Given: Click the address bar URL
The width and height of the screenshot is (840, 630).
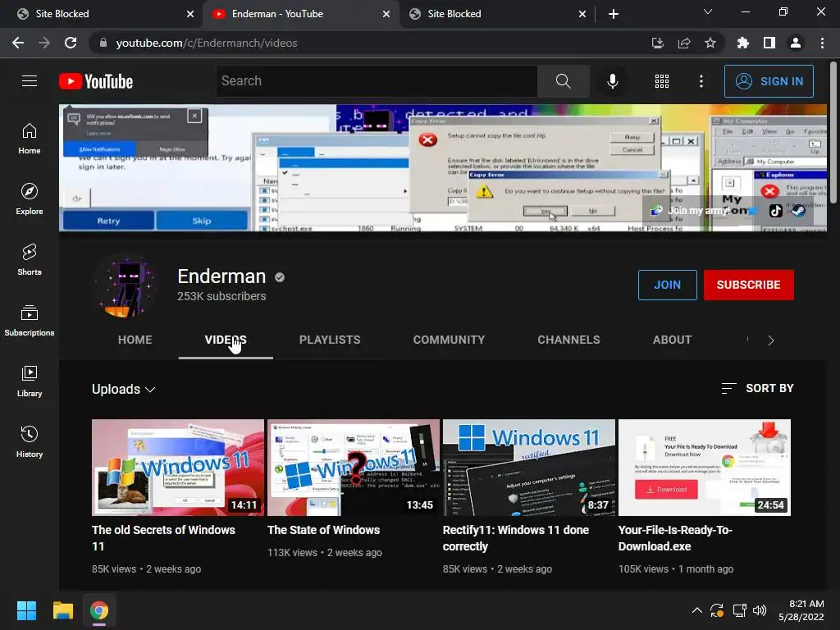Looking at the screenshot, I should [207, 43].
